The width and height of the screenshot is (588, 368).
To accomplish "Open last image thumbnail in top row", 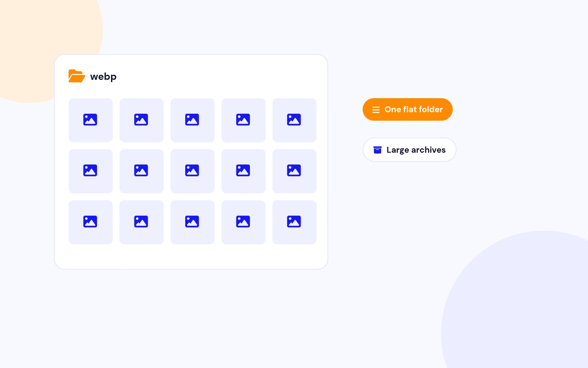I will 294,120.
